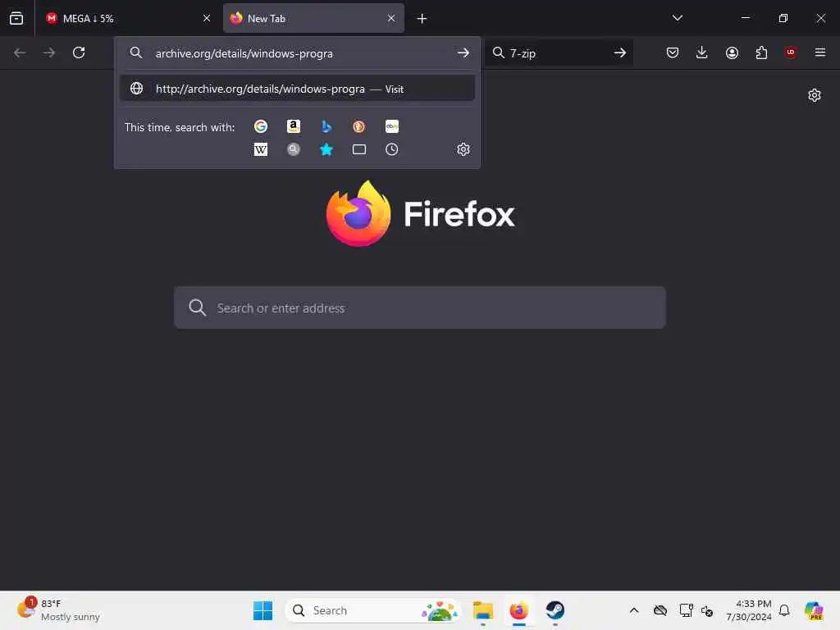Close the MEGA tab
Screen dimensions: 840x630
click(x=207, y=18)
